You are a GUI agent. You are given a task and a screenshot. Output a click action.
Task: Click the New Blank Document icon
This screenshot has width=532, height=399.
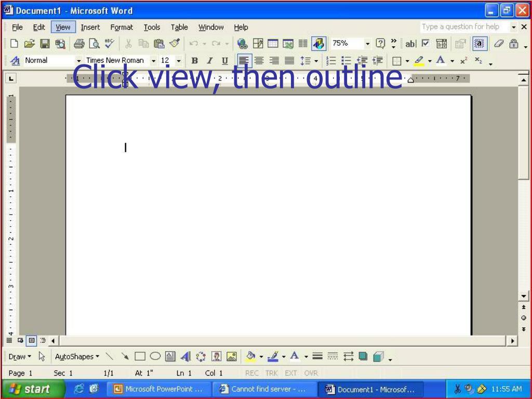[14, 44]
